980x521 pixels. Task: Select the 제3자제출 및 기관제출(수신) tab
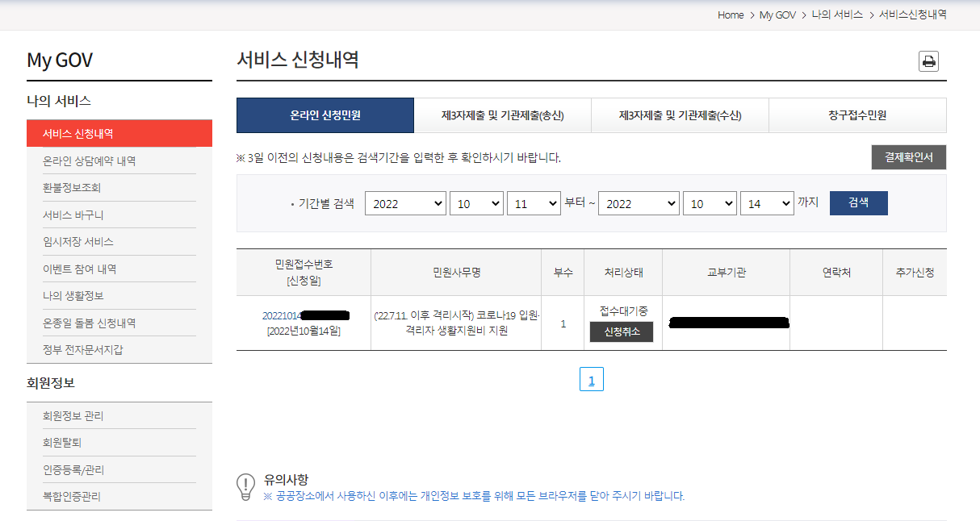pyautogui.click(x=680, y=115)
